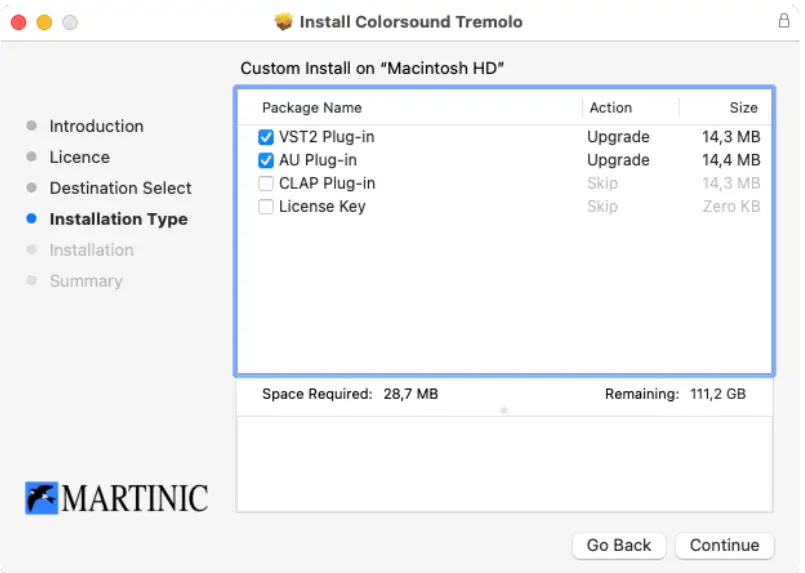Select the Installation Type step
This screenshot has height=573, width=805.
coord(119,219)
